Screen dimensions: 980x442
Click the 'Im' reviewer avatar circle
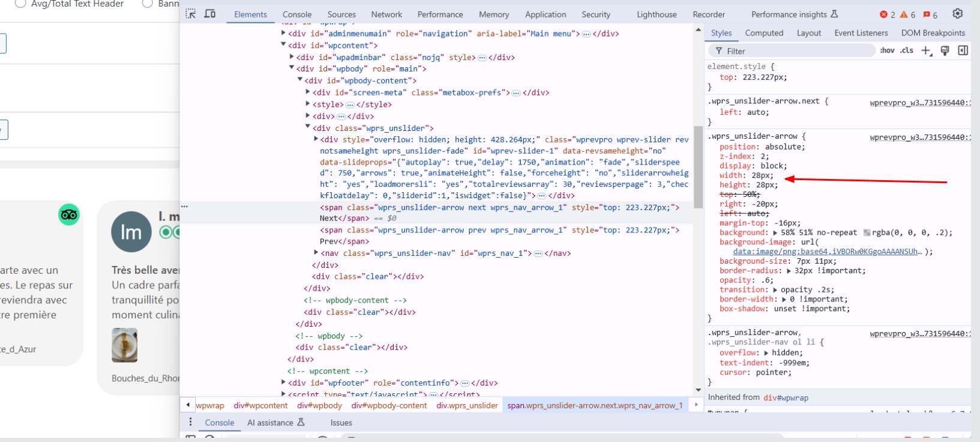click(x=131, y=232)
